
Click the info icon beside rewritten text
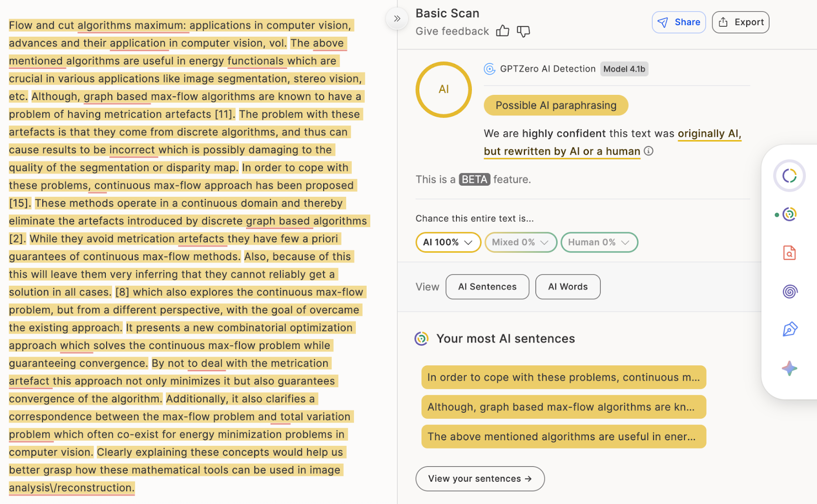(x=648, y=151)
